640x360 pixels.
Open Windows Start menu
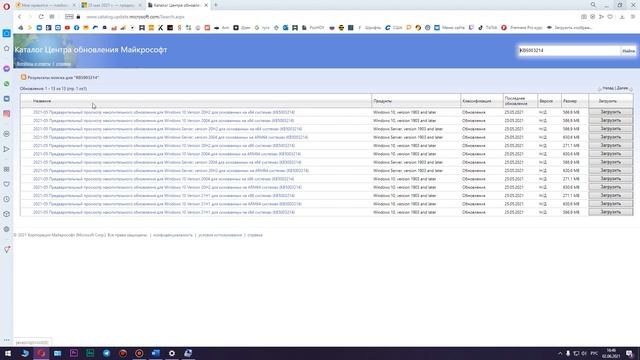point(8,353)
